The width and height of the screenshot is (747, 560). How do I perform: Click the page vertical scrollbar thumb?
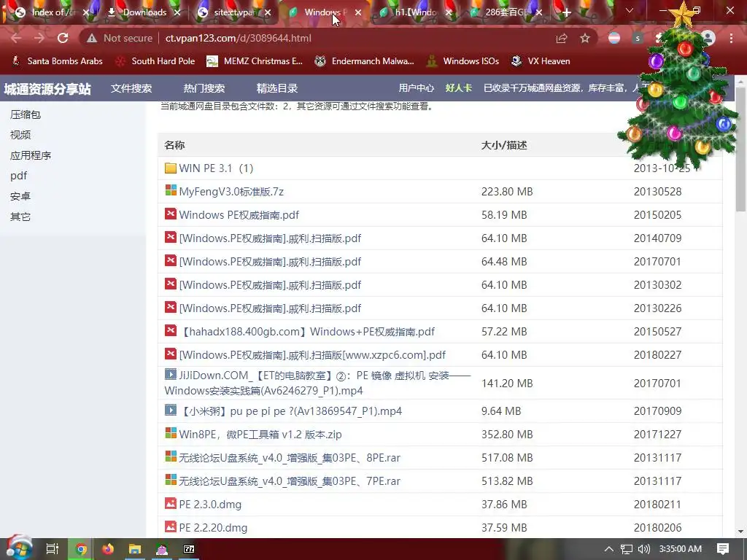pos(741,149)
